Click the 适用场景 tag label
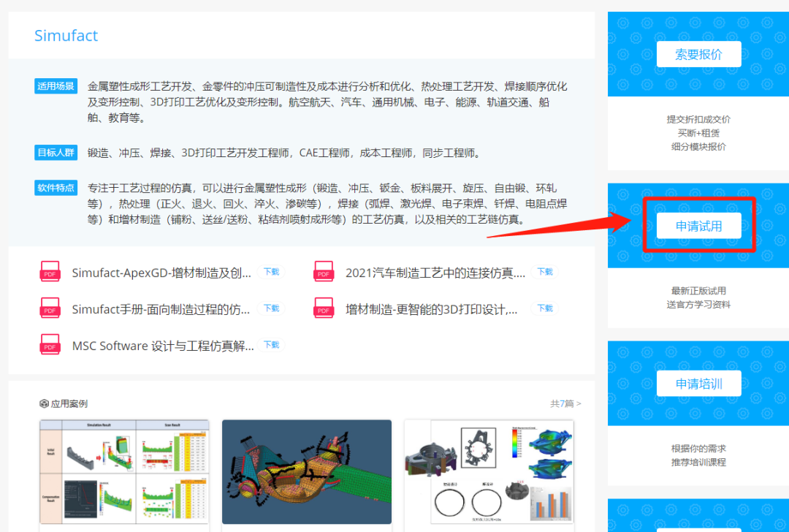This screenshot has height=532, width=789. coord(56,85)
